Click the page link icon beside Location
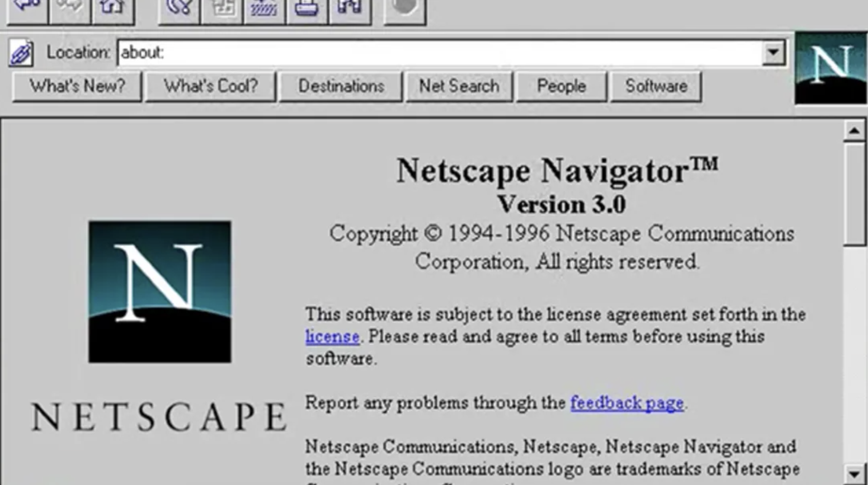868x485 pixels. [21, 53]
